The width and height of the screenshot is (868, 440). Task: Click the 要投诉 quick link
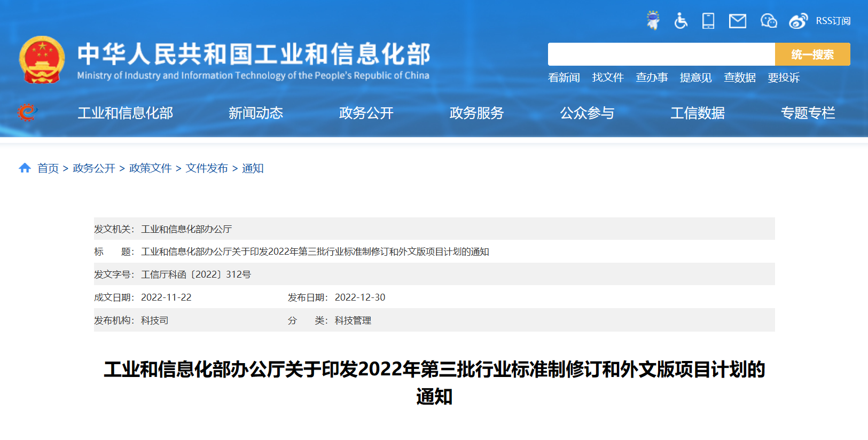click(x=783, y=78)
